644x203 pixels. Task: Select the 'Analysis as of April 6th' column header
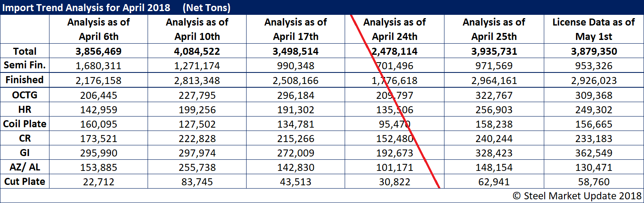[99, 29]
